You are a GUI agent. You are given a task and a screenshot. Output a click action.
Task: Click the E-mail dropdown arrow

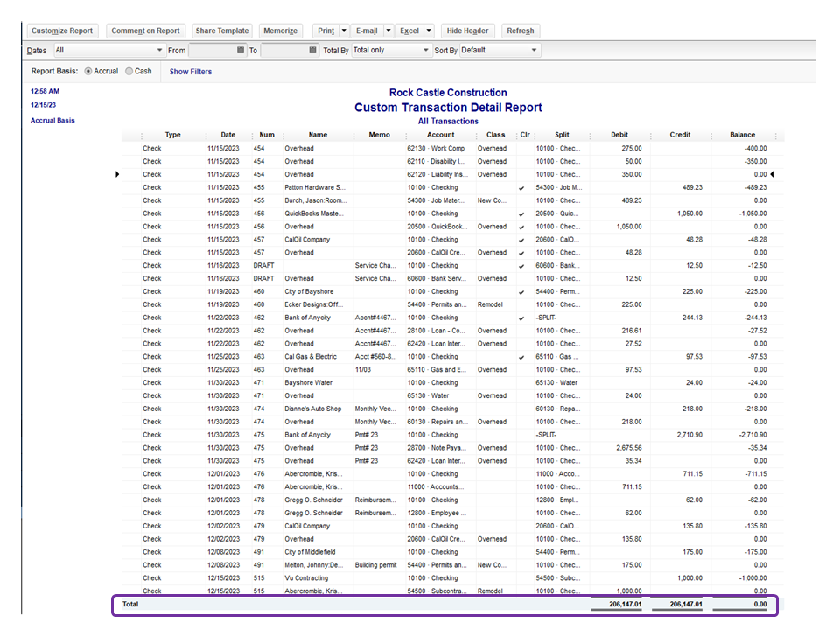coord(388,31)
